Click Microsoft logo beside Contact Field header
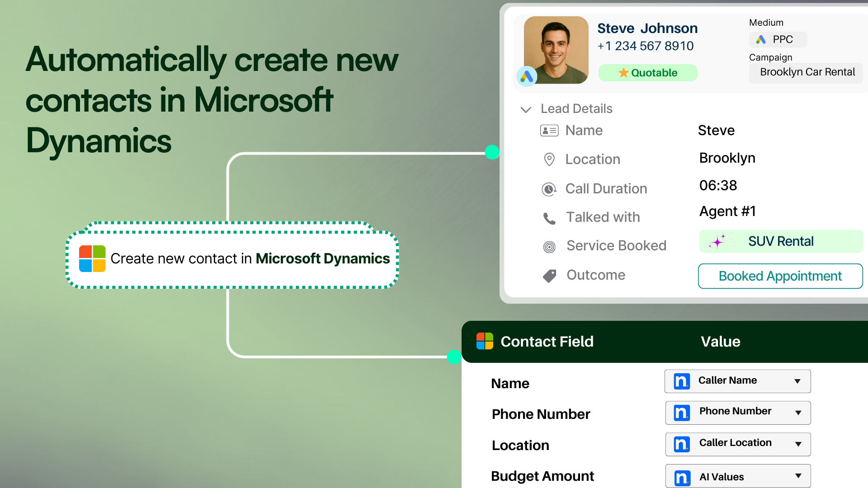Viewport: 868px width, 488px height. 485,341
